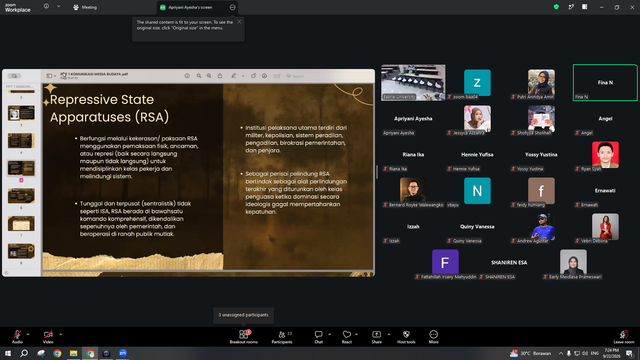Dismiss the shared content size notice

(x=239, y=22)
